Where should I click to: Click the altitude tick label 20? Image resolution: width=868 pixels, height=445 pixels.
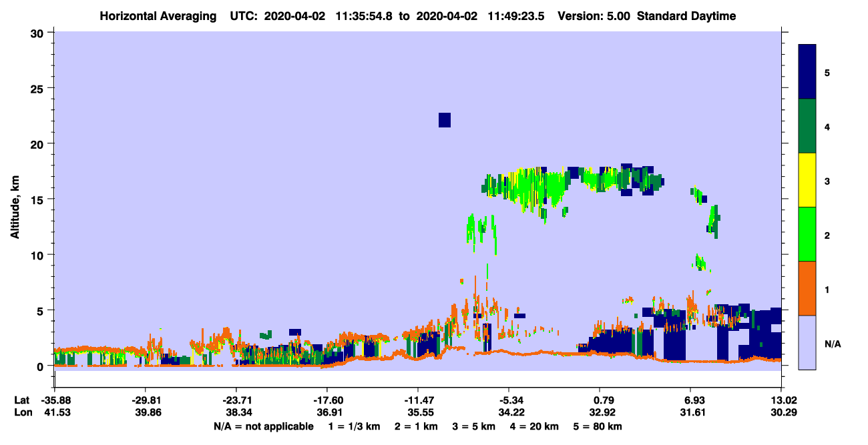[39, 143]
